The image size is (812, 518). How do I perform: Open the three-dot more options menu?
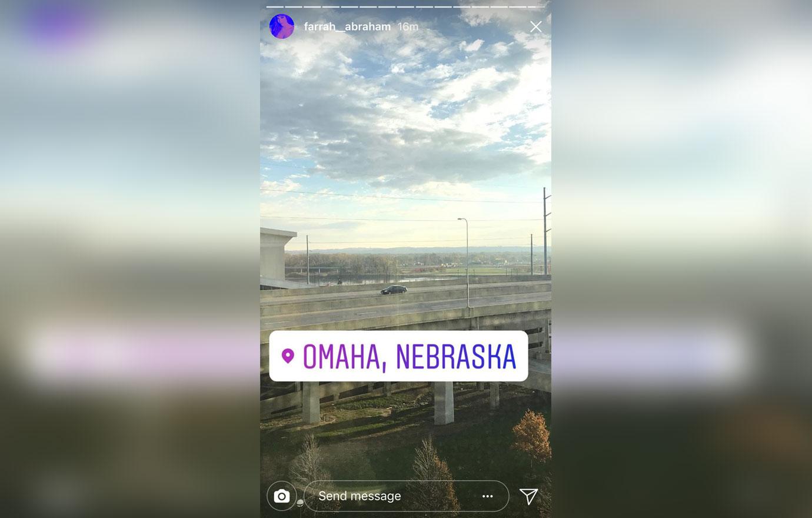pos(488,496)
